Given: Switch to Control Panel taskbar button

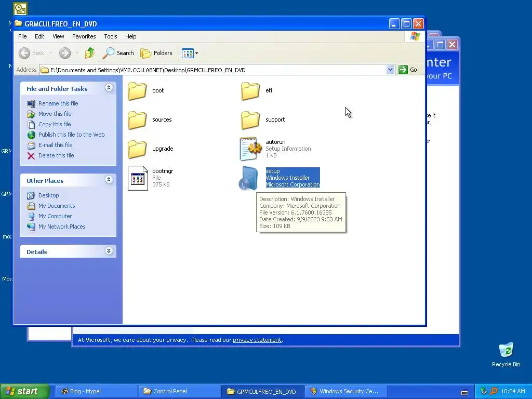Looking at the screenshot, I should click(179, 391).
